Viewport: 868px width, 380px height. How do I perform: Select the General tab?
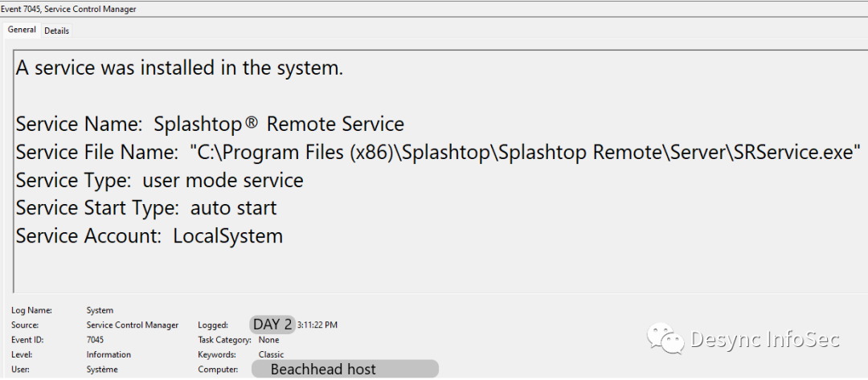[23, 30]
